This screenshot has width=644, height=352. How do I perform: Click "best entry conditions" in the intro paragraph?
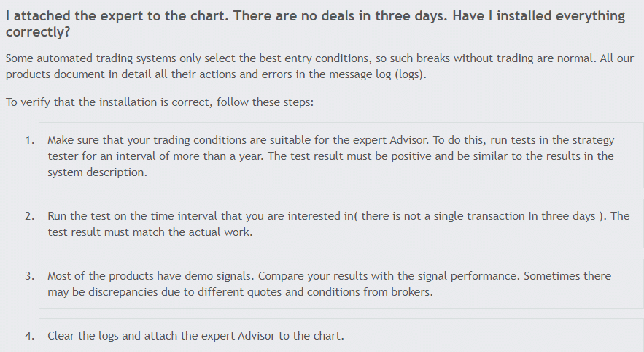(311, 58)
